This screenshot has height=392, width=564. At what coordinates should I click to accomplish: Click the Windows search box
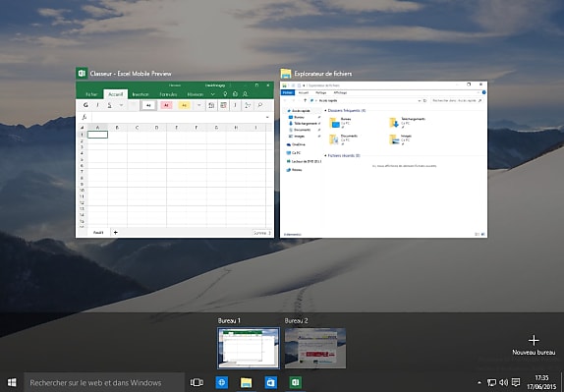(x=104, y=382)
